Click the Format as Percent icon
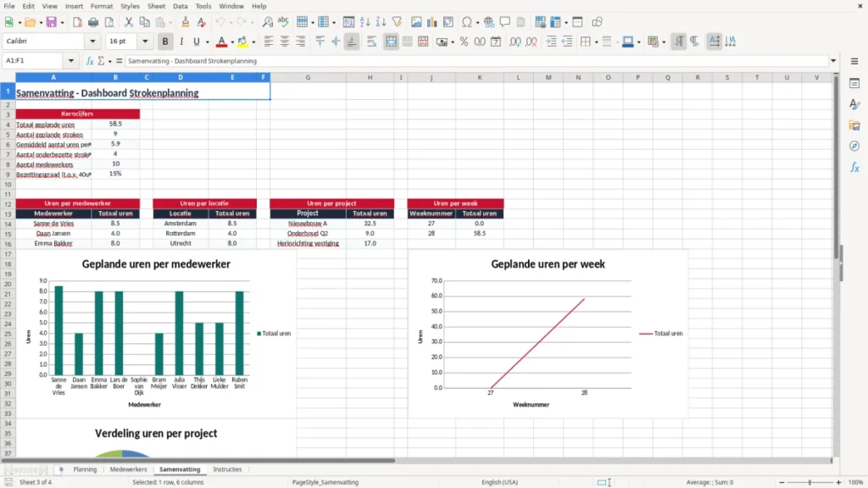 pyautogui.click(x=464, y=42)
